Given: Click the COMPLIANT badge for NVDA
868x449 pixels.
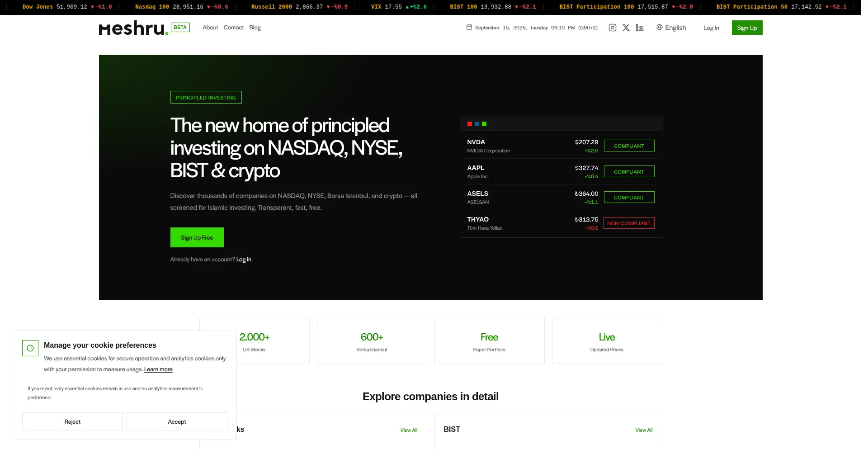Looking at the screenshot, I should [x=629, y=146].
